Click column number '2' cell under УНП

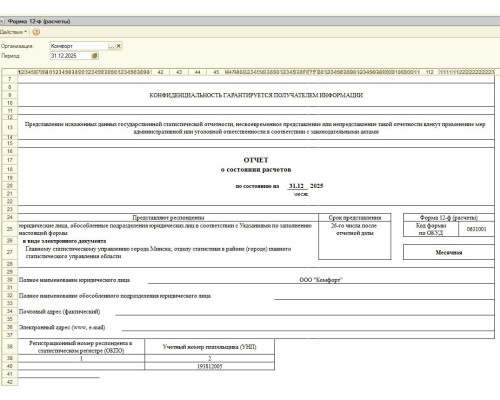(x=210, y=359)
